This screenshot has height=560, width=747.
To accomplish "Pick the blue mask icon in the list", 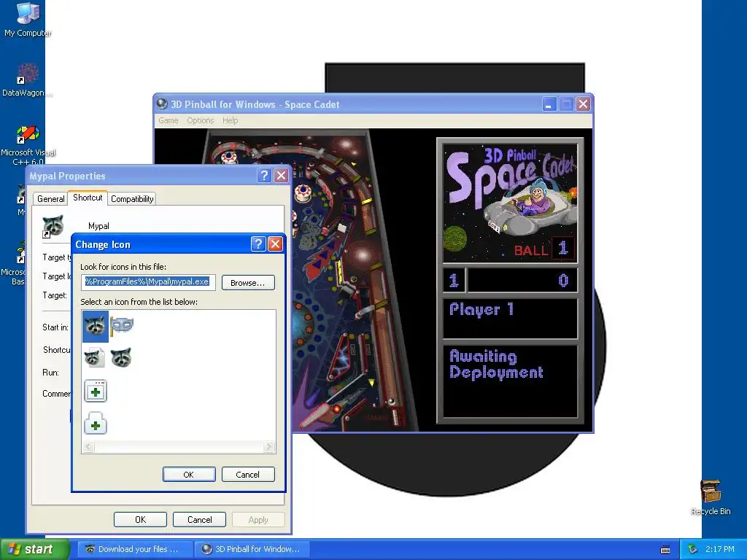I will click(122, 326).
